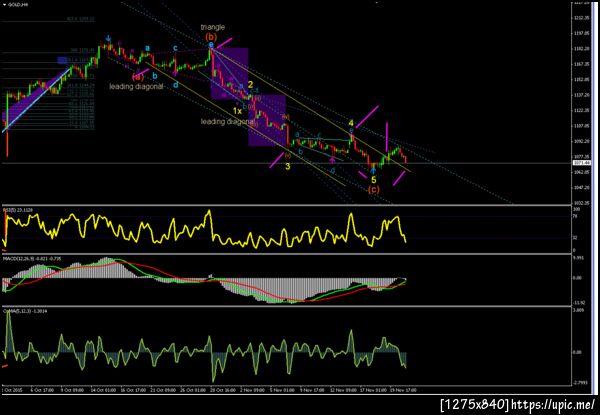Select 'leading diagonal' label beside 1x
This screenshot has width=600, height=415.
[x=227, y=122]
